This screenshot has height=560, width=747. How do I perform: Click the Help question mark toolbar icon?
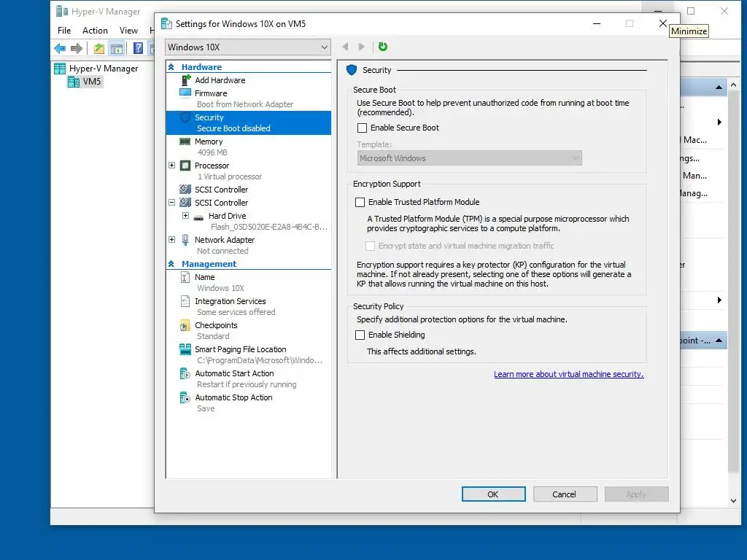tap(138, 48)
